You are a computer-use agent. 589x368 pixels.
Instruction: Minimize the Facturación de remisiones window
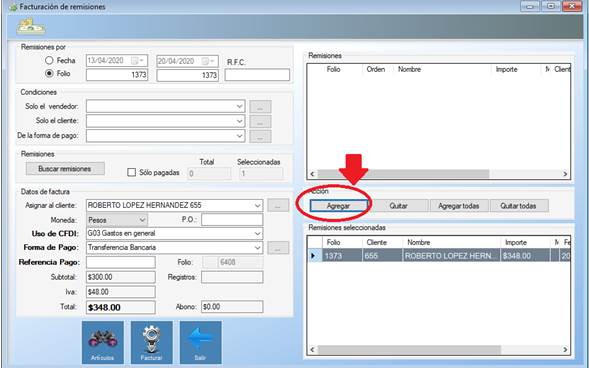(x=530, y=6)
